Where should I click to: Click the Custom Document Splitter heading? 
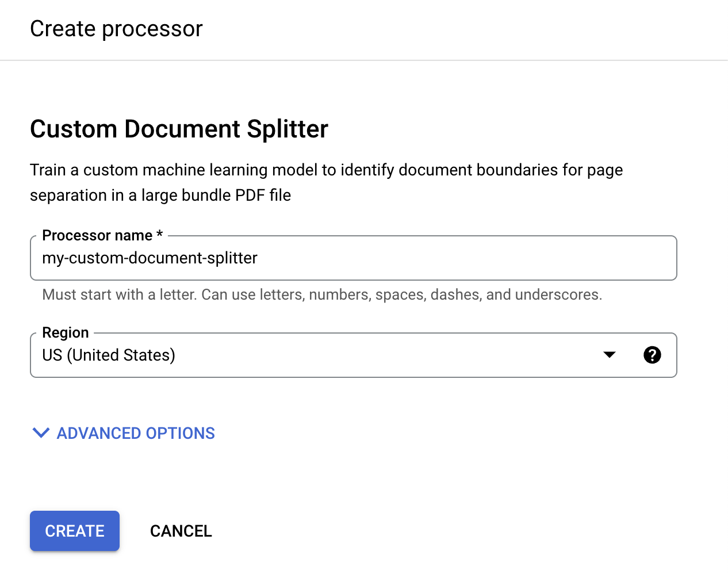tap(179, 129)
